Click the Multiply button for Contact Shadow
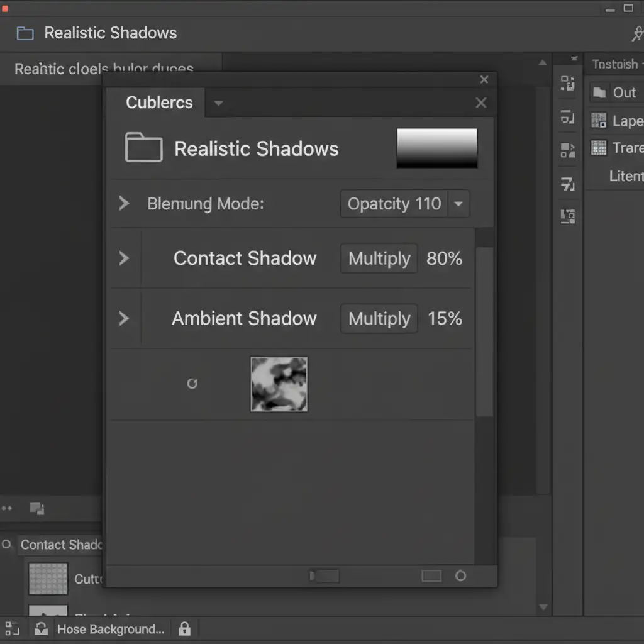644x644 pixels. coord(379,258)
